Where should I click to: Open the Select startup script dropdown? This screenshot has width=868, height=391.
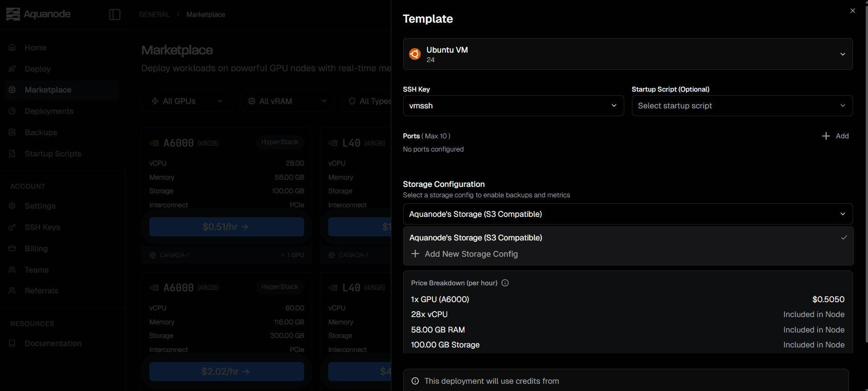click(x=742, y=106)
